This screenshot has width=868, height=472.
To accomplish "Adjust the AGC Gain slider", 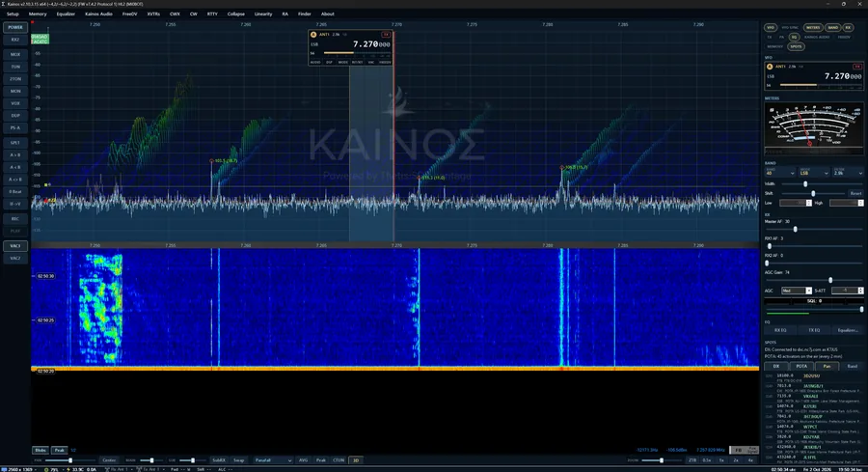I will (814, 280).
